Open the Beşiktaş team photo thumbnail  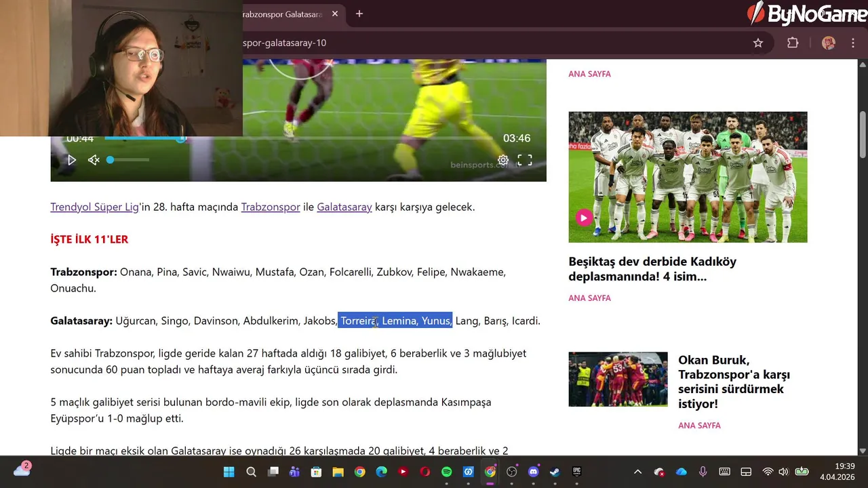[x=688, y=177]
